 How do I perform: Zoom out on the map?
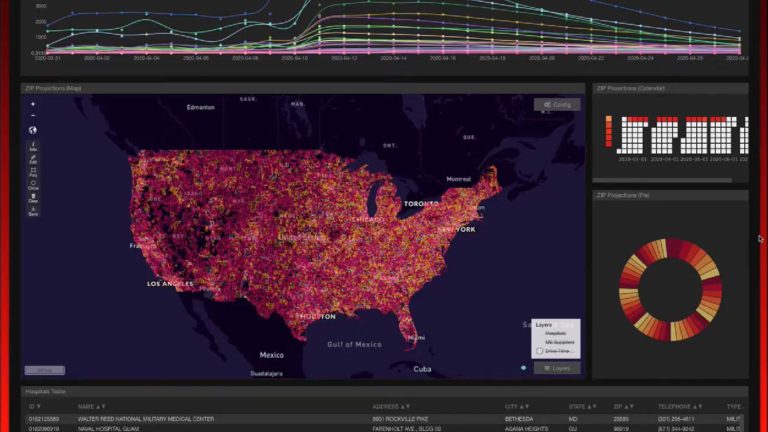point(33,116)
